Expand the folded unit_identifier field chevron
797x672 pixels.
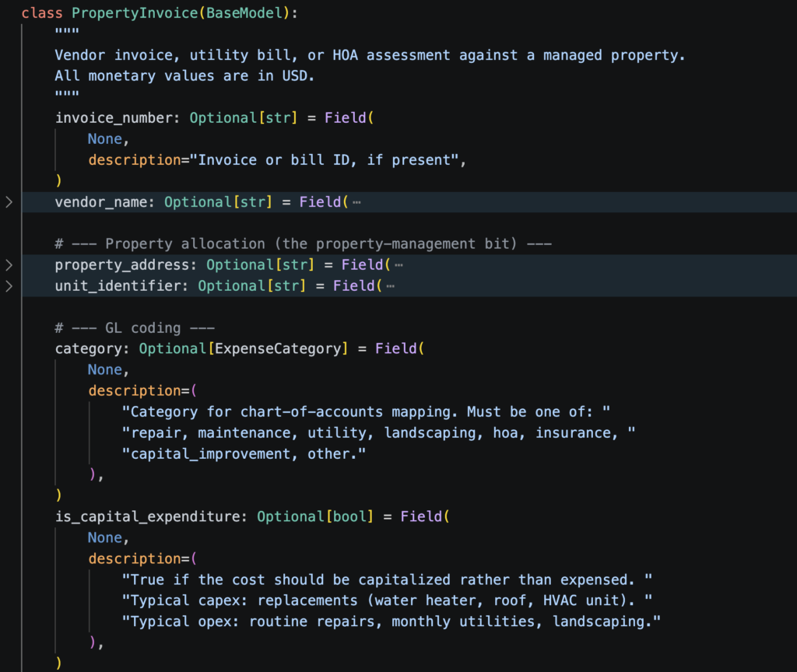click(x=9, y=286)
